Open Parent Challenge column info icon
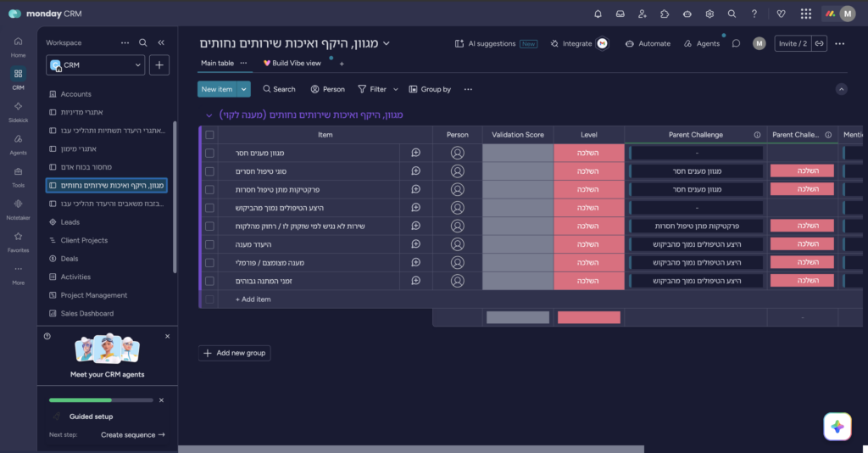This screenshot has width=868, height=453. [x=757, y=135]
